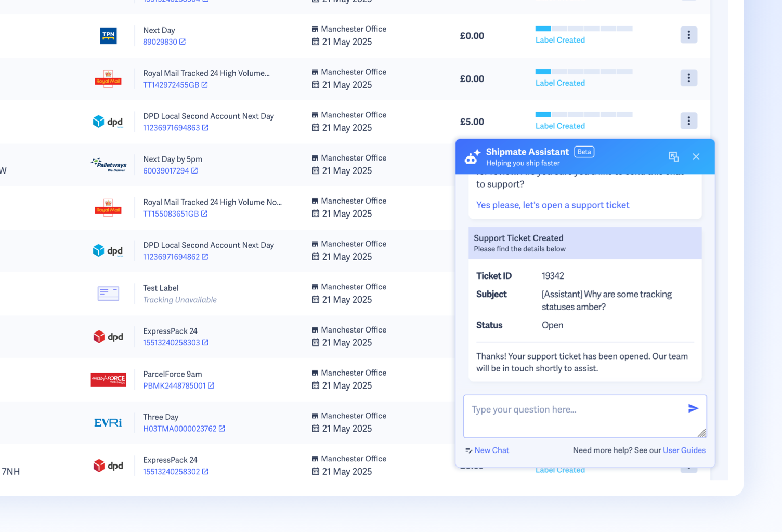Send the chat message arrow

pos(693,408)
